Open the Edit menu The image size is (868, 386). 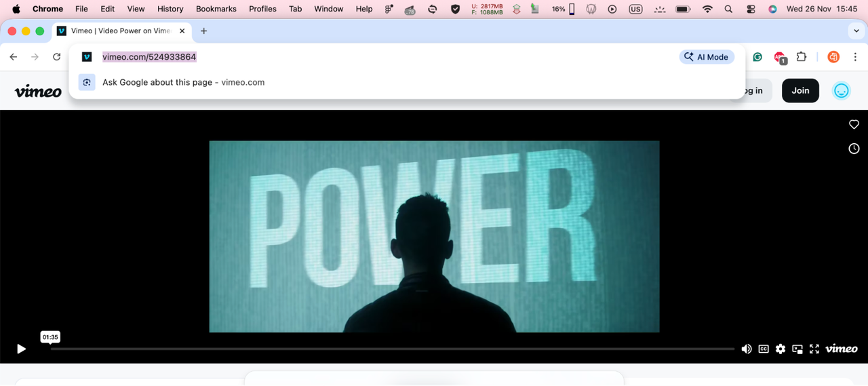(x=107, y=9)
